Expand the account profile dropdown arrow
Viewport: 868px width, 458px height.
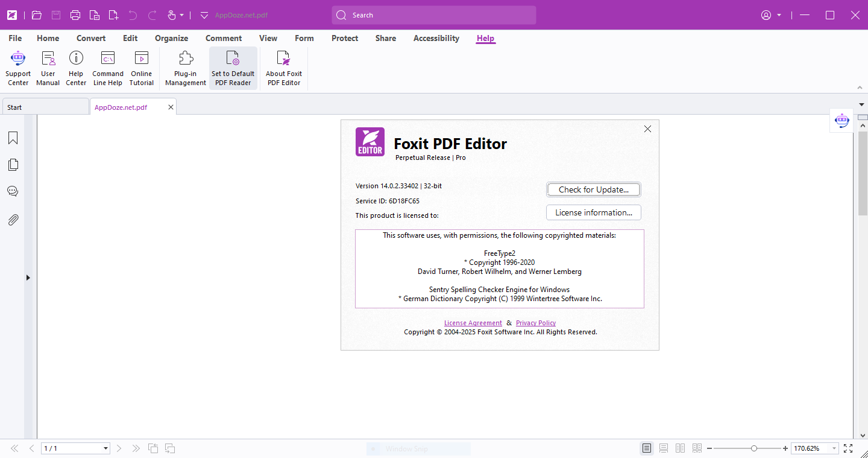[779, 15]
